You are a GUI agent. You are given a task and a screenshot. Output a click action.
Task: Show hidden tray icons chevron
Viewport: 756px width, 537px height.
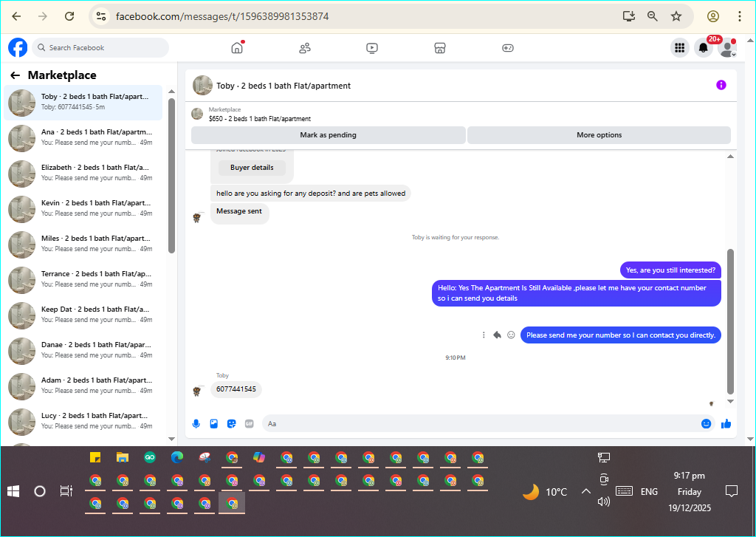pos(585,492)
